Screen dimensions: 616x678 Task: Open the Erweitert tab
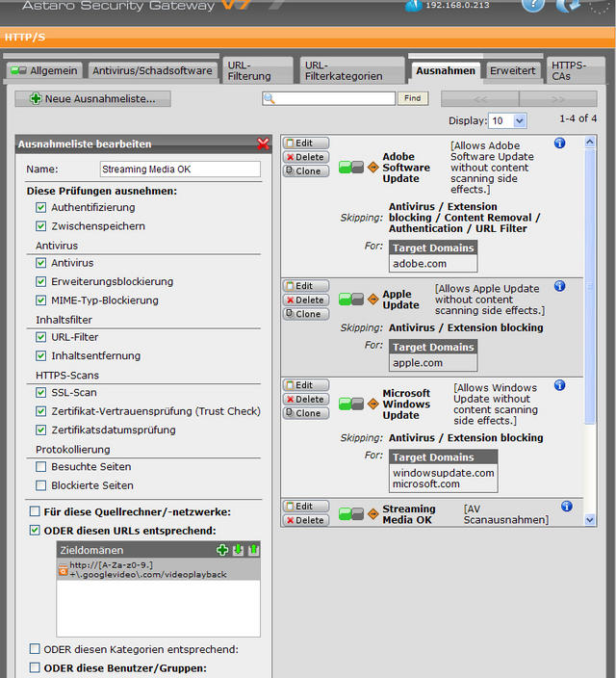[x=513, y=70]
